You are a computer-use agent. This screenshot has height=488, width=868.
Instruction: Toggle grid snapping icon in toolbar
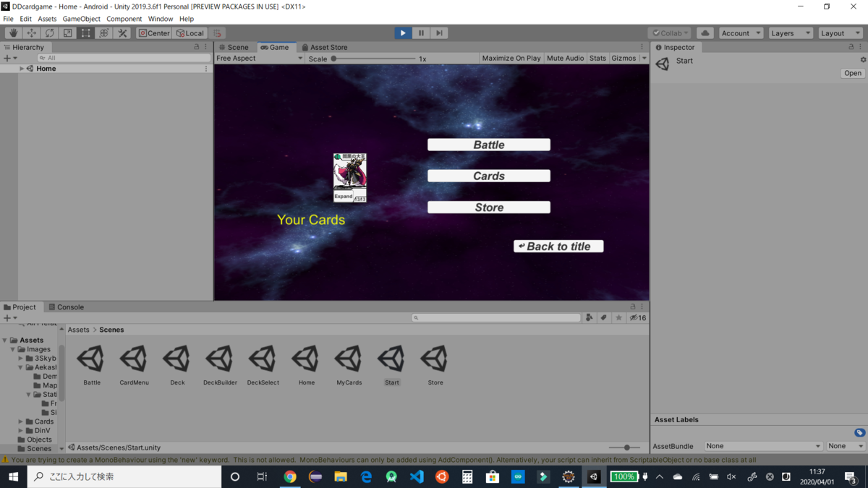coord(217,33)
